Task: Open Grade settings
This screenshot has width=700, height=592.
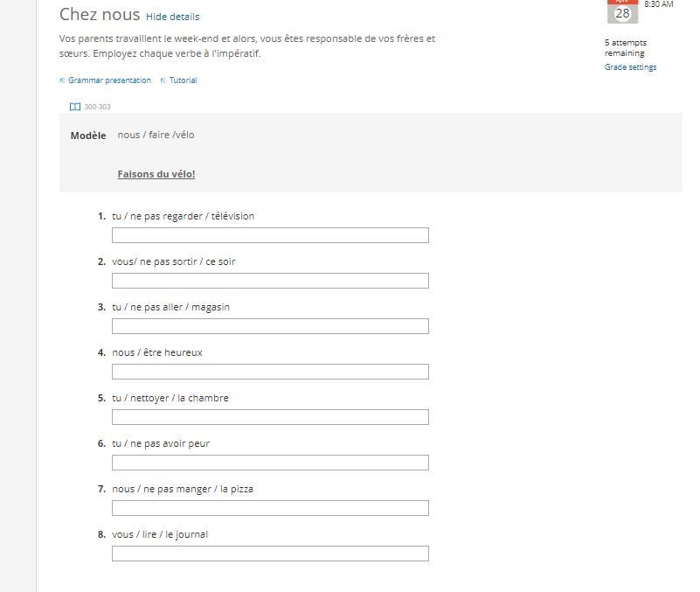Action: [630, 67]
